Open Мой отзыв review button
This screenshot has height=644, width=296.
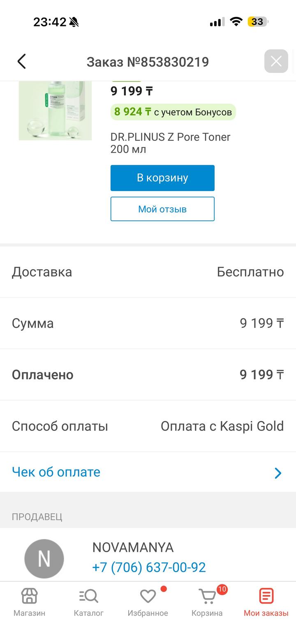pos(162,209)
